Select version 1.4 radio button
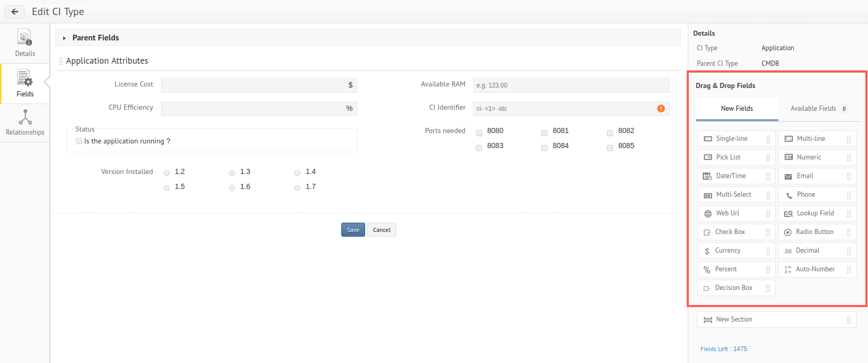Screen dimensions: 868x363 pos(297,173)
